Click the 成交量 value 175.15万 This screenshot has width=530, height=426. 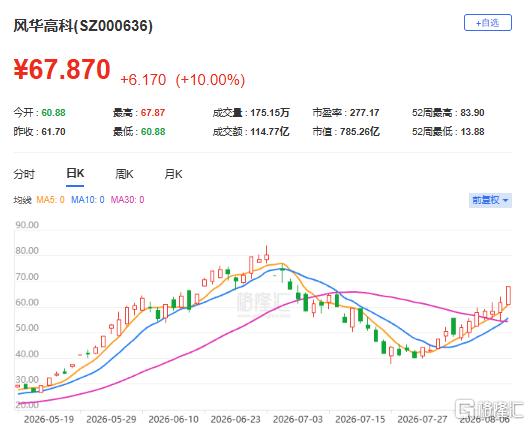(270, 113)
